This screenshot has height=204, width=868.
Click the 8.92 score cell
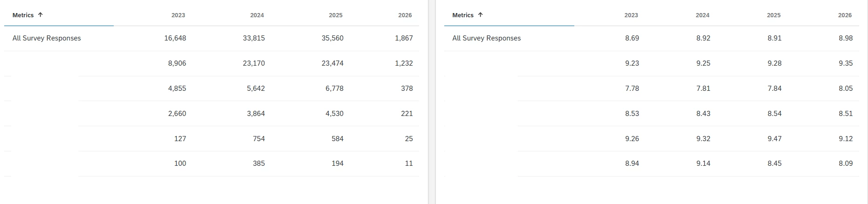click(703, 38)
